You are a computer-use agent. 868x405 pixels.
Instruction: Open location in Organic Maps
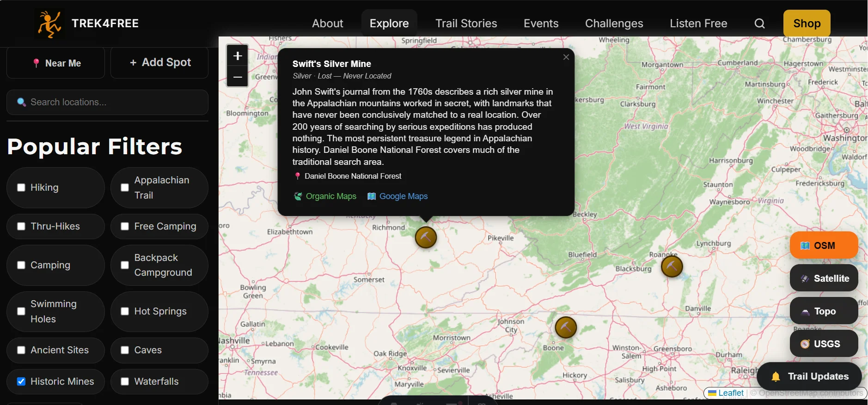[x=325, y=196]
